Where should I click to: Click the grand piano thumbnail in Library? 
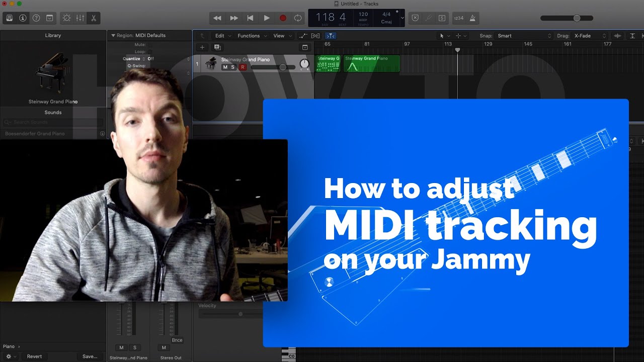point(52,72)
